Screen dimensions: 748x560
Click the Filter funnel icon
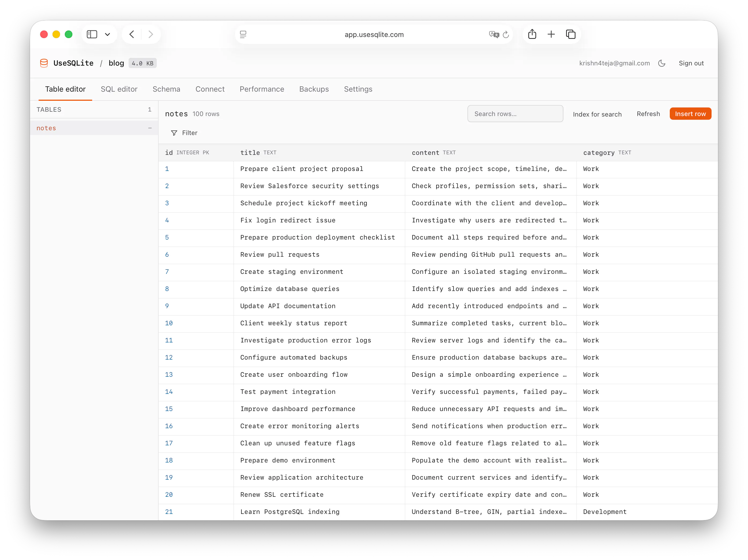[x=174, y=133]
